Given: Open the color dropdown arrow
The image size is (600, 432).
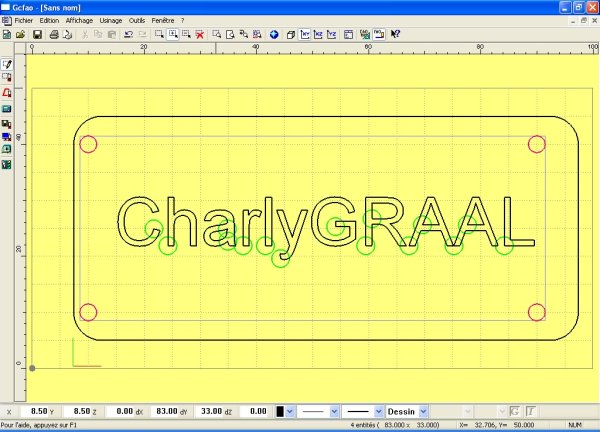Looking at the screenshot, I should coord(290,412).
